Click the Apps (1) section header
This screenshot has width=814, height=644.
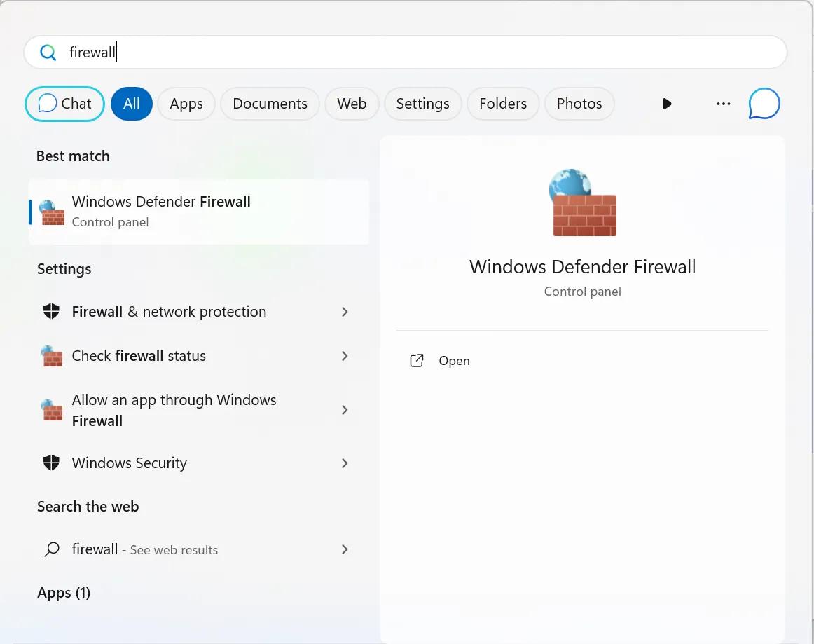[x=64, y=593]
